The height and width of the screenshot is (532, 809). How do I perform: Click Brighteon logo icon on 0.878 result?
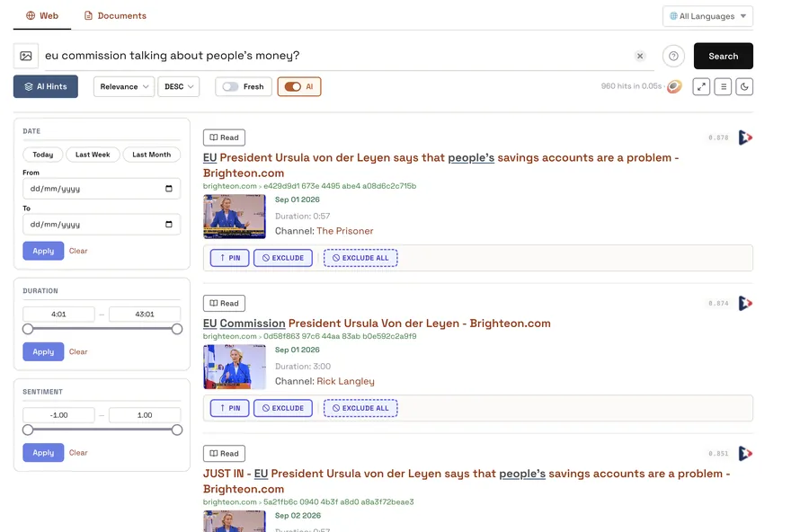tap(745, 137)
